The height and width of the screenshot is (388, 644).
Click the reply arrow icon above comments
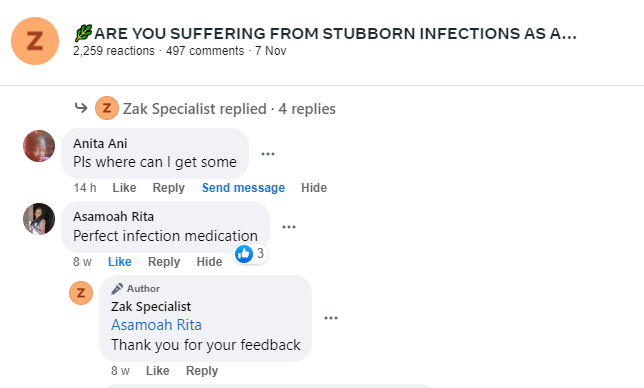pyautogui.click(x=81, y=108)
